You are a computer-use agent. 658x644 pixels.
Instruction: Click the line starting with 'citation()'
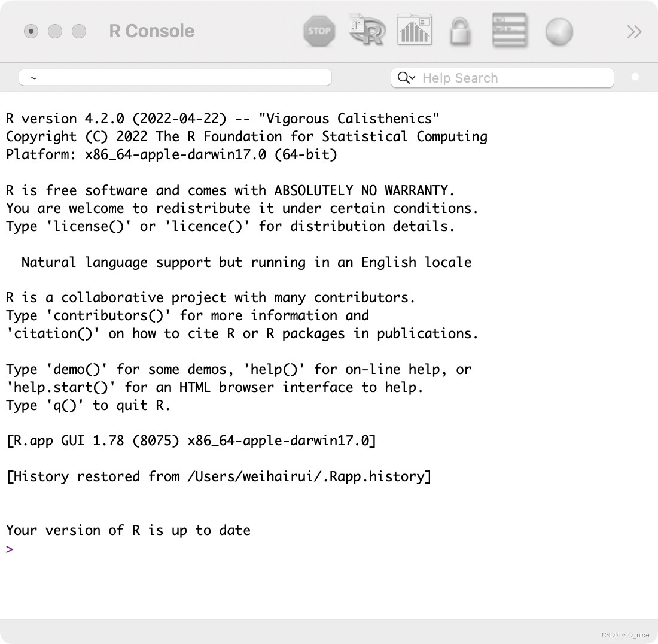(242, 334)
